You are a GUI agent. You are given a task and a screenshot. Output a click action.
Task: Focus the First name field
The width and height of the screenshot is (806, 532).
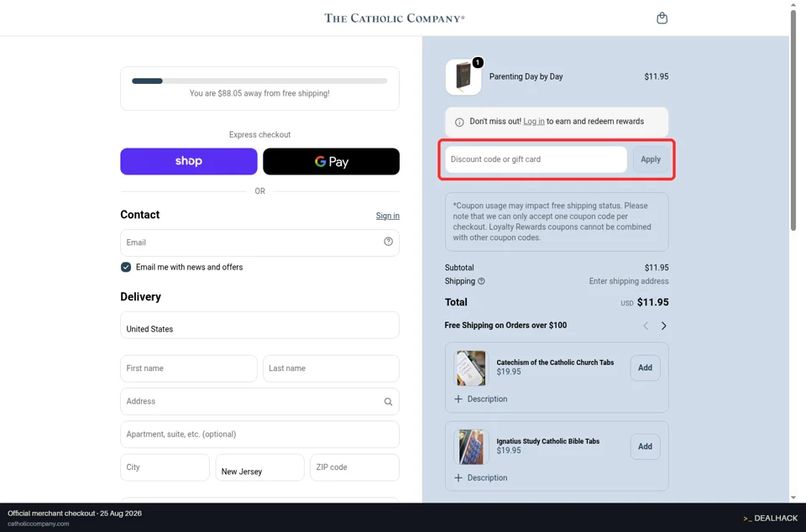click(x=189, y=368)
